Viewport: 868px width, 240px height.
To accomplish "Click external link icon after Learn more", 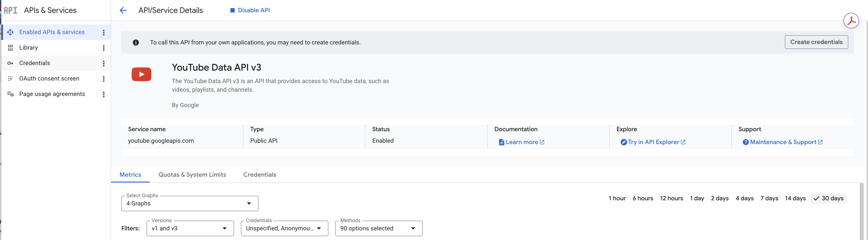I will pos(542,142).
